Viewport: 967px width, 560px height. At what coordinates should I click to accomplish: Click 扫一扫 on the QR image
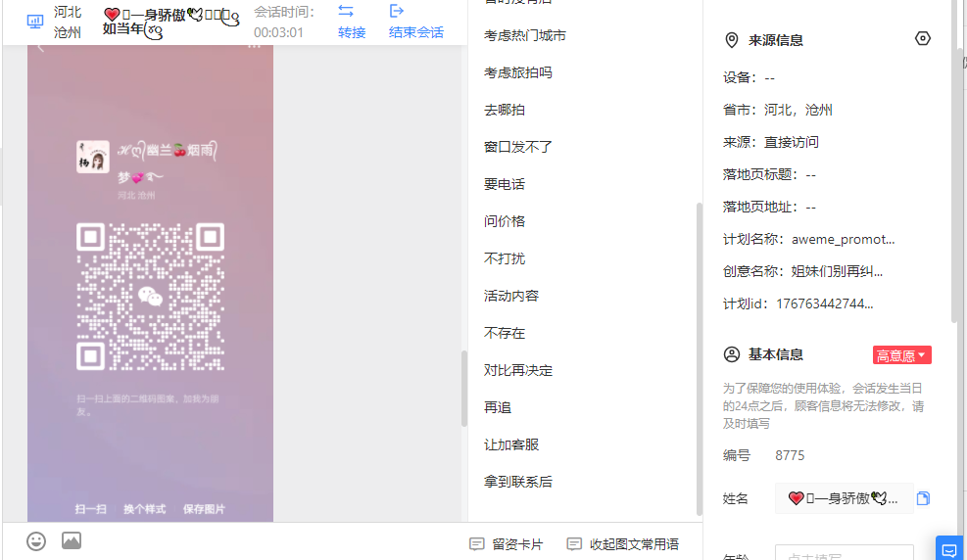pos(91,509)
